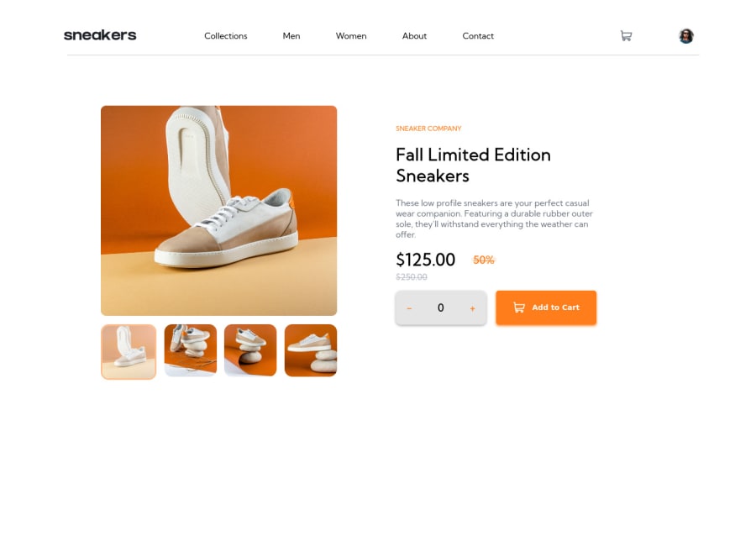Open the user profile avatar
The image size is (756, 557).
click(x=686, y=35)
